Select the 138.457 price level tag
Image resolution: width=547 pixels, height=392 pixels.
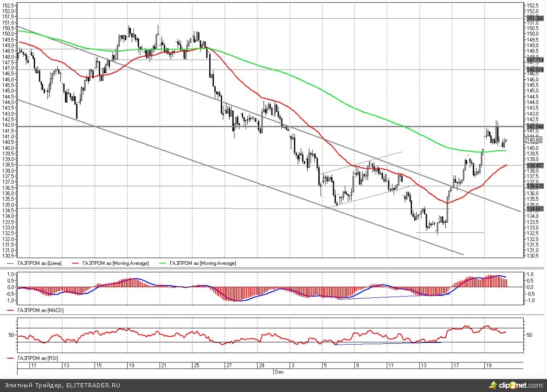534,165
